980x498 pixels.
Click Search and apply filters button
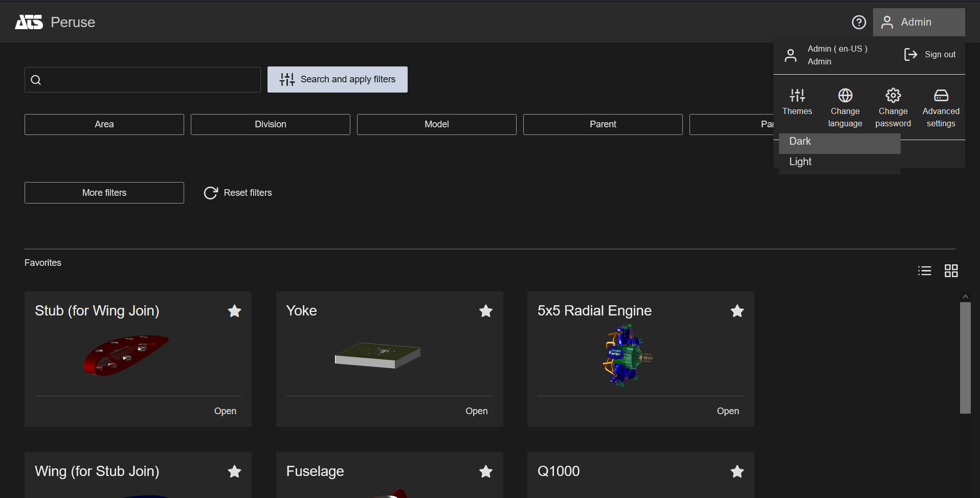click(338, 79)
